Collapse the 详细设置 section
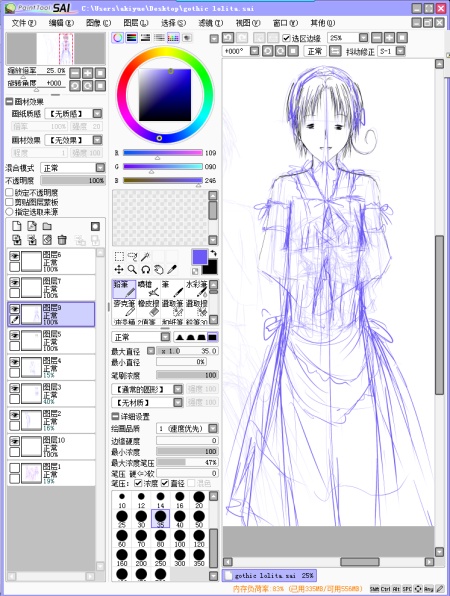This screenshot has width=450, height=596. pos(115,416)
